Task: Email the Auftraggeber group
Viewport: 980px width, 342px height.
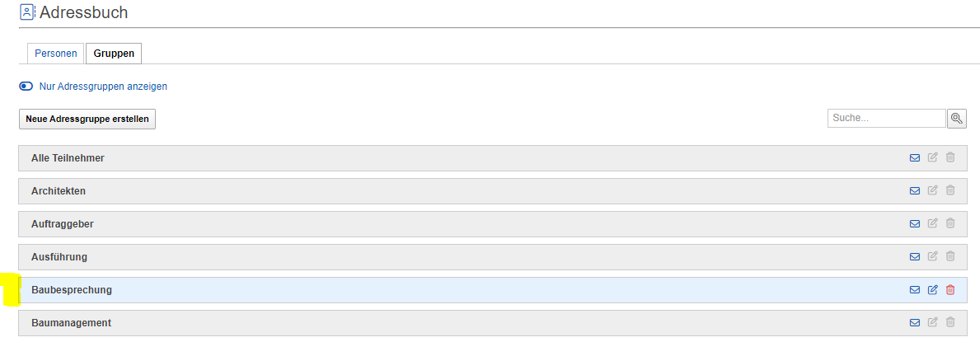Action: tap(914, 224)
